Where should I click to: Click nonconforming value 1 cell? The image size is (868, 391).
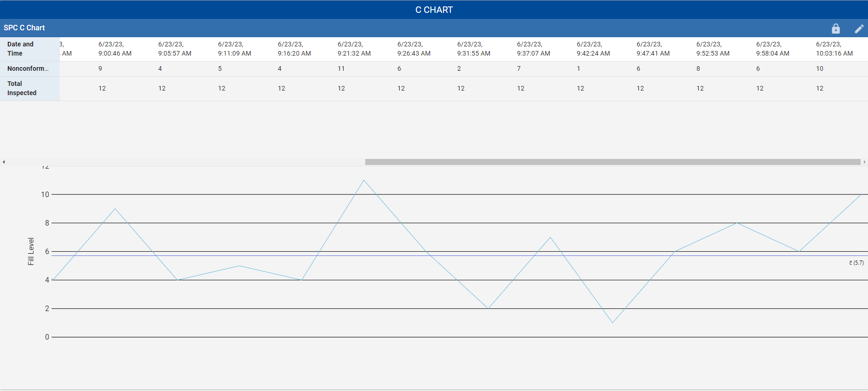click(579, 68)
